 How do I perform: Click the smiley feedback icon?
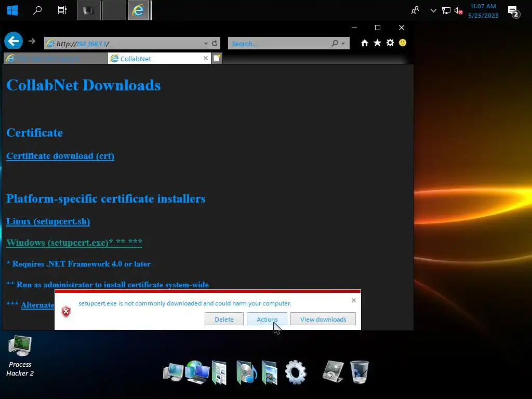click(403, 43)
